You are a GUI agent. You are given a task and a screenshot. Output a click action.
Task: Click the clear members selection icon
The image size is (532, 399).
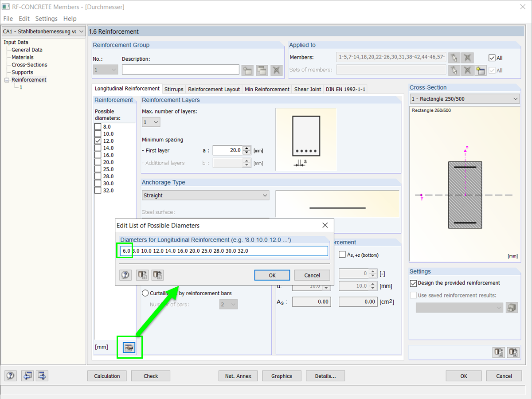click(x=467, y=58)
